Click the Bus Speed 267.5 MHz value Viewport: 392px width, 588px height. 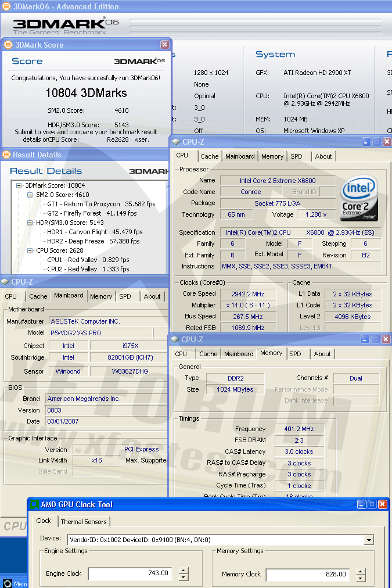tap(248, 317)
